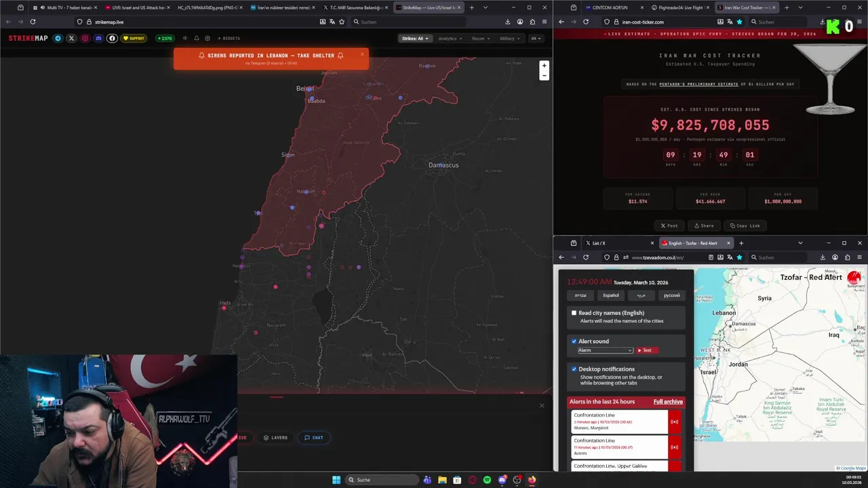Click Copy Link on Iran War Cost Tracker
The image size is (868, 488).
pyautogui.click(x=744, y=226)
